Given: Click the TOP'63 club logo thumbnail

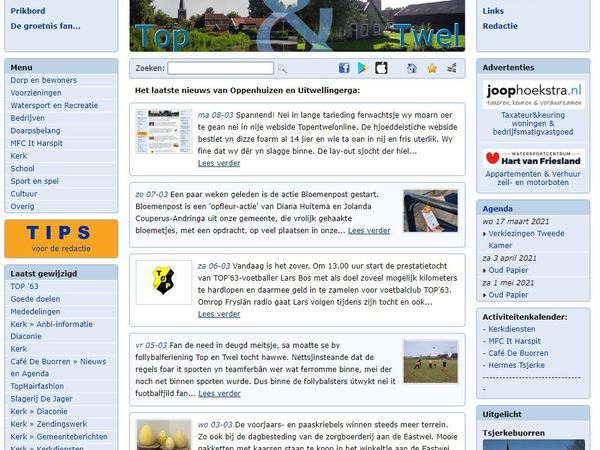Looking at the screenshot, I should pyautogui.click(x=164, y=282).
